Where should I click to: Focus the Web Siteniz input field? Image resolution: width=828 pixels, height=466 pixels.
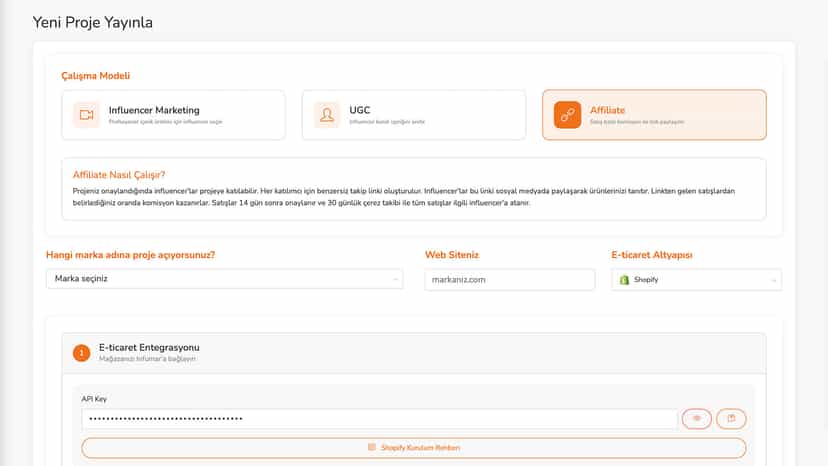tap(510, 279)
